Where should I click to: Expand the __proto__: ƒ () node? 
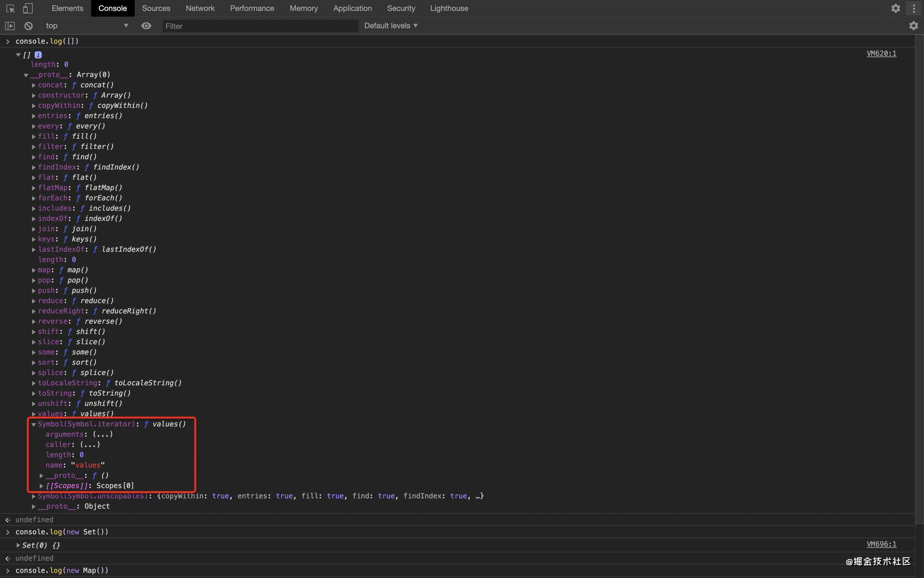pos(41,476)
